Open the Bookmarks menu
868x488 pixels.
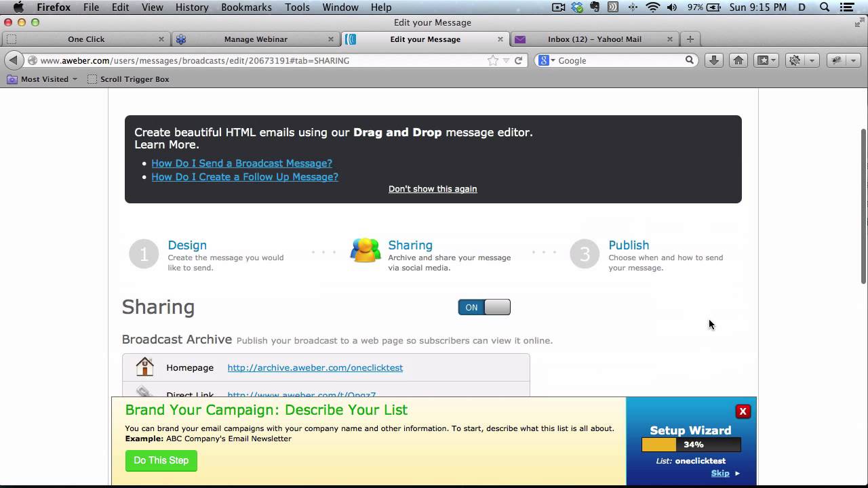[246, 7]
